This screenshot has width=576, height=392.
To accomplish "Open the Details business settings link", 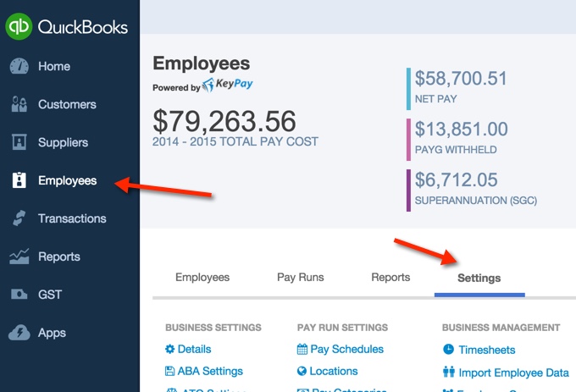I will coord(194,349).
